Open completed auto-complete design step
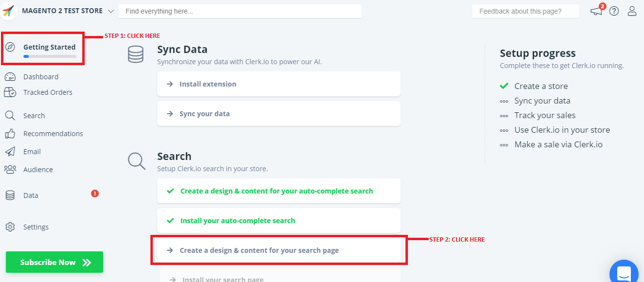Screen dimensions: 644x282 point(278,191)
